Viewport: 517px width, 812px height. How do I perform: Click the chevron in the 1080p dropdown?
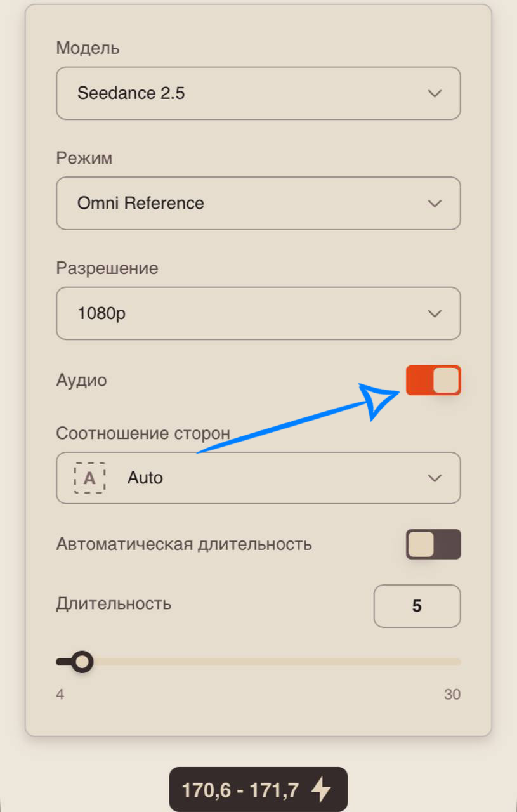click(435, 313)
